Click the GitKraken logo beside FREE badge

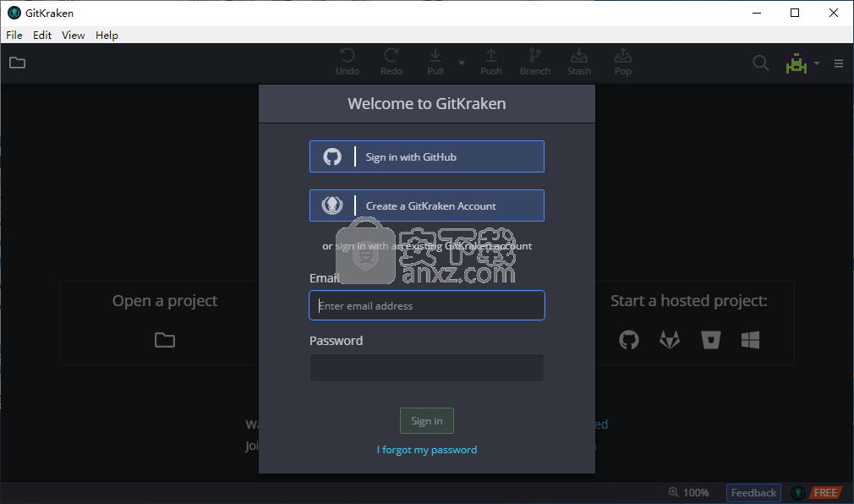798,492
